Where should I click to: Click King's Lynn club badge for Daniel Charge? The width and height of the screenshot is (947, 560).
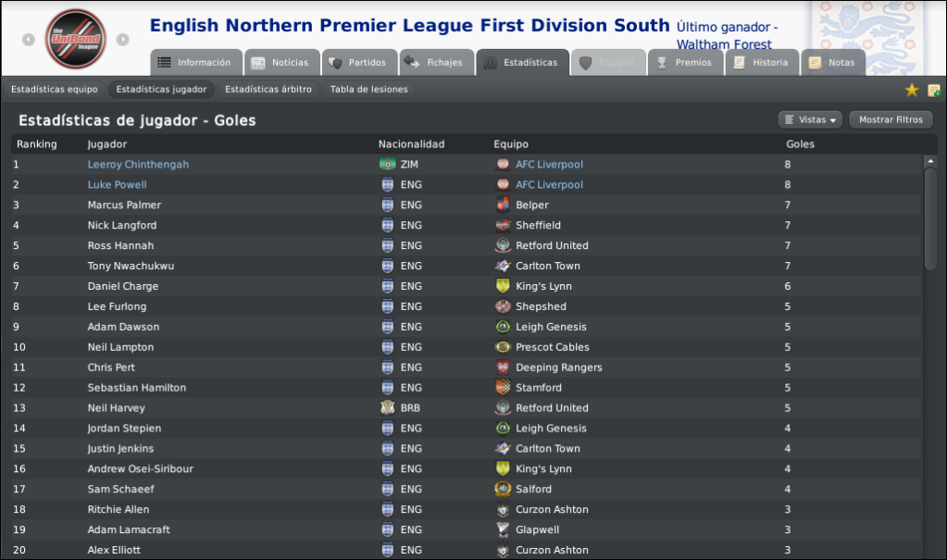(x=503, y=286)
